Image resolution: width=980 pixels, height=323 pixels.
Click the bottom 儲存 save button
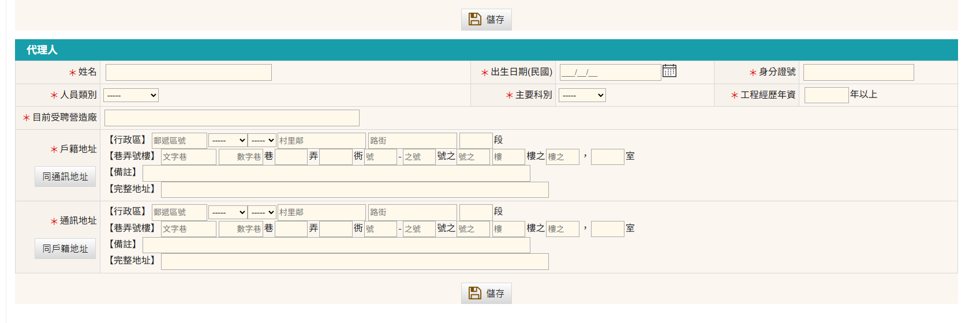486,293
